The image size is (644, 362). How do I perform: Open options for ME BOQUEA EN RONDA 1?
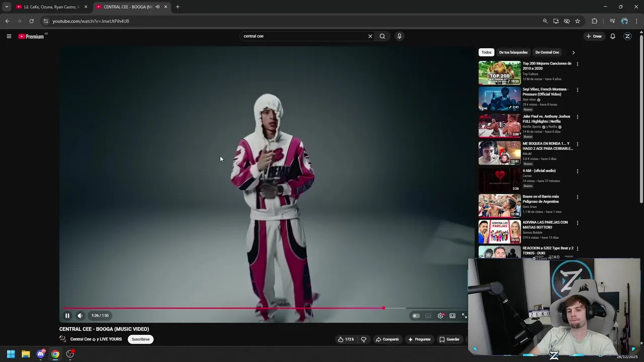click(577, 144)
